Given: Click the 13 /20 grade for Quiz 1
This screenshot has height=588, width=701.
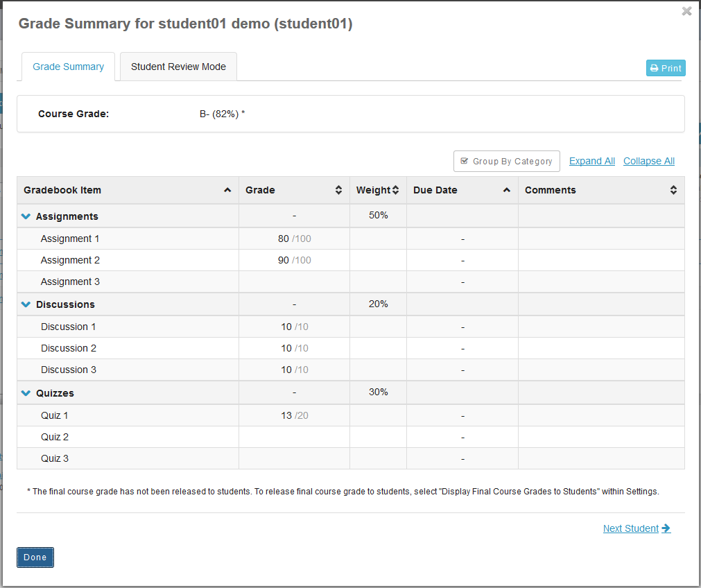Looking at the screenshot, I should pyautogui.click(x=294, y=415).
